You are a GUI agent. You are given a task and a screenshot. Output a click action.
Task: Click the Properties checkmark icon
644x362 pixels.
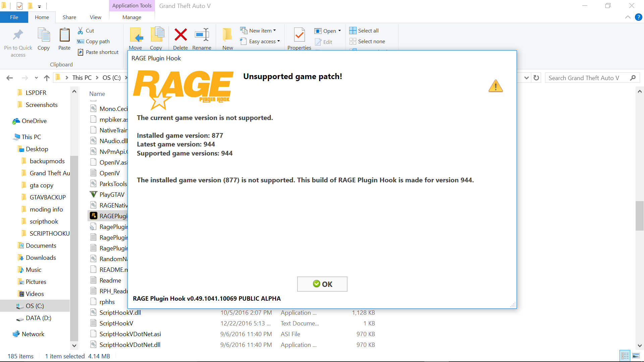[x=299, y=35]
